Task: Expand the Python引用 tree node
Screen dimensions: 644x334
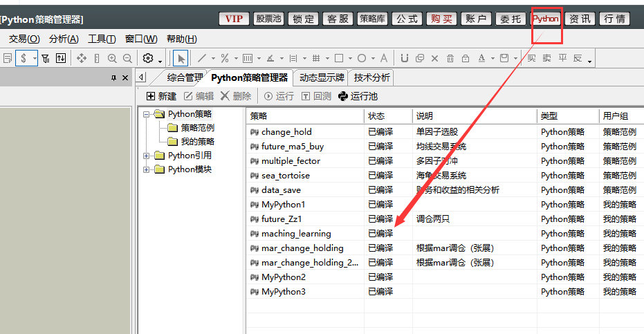Action: [146, 156]
